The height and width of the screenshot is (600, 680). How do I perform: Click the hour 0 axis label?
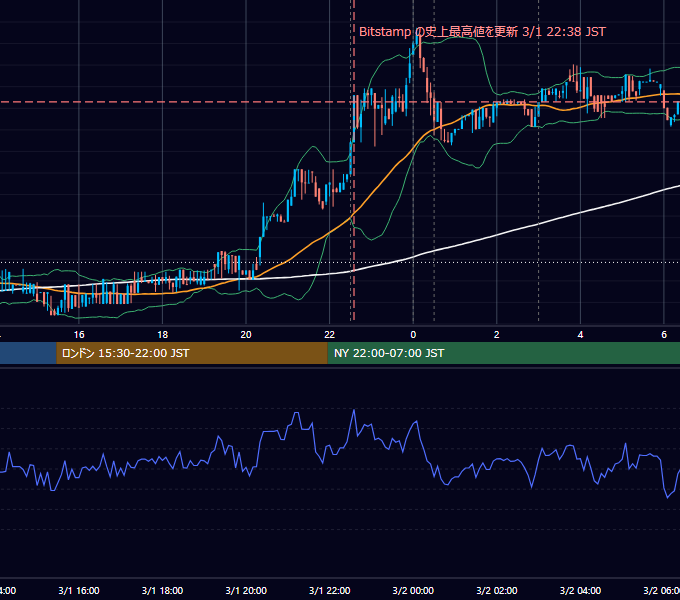[x=413, y=335]
